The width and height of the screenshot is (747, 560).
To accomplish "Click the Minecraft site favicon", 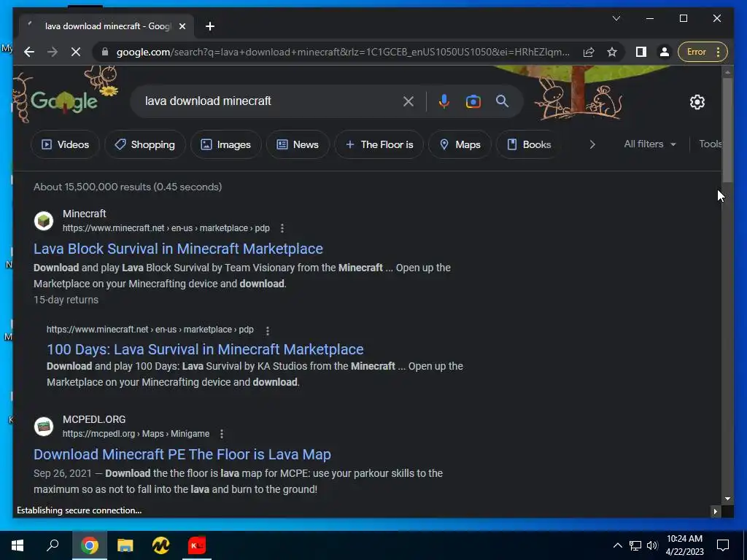I will click(44, 221).
